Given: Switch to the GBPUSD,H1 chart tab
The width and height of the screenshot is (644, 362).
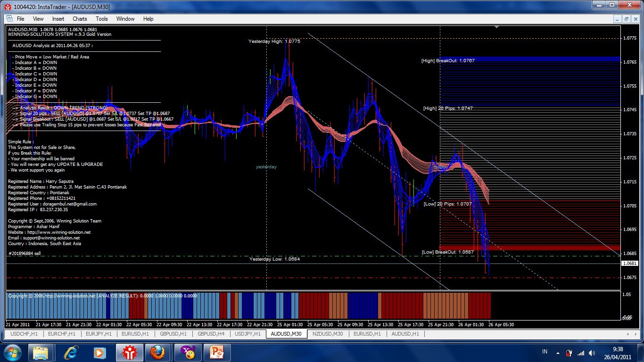Looking at the screenshot, I should pos(173,334).
